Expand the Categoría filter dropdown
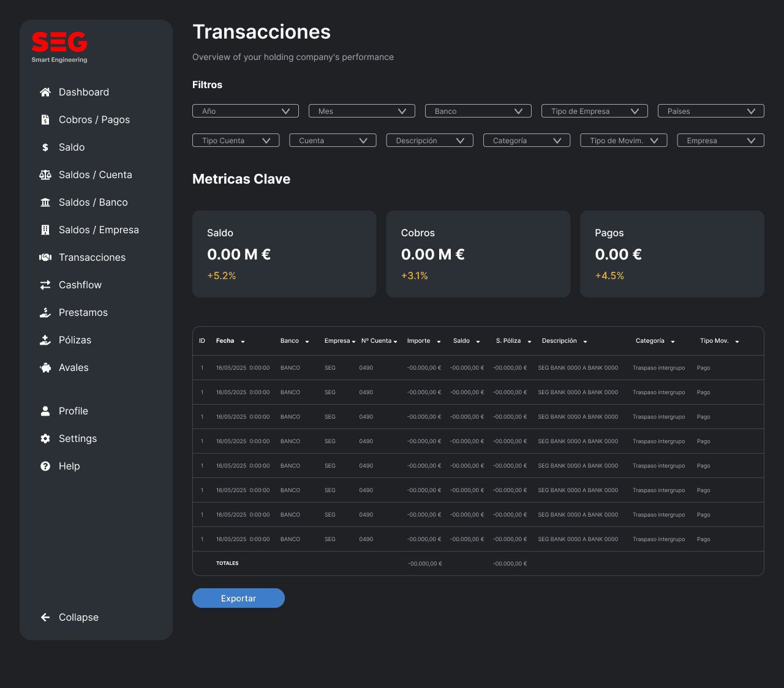784x688 pixels. (527, 140)
